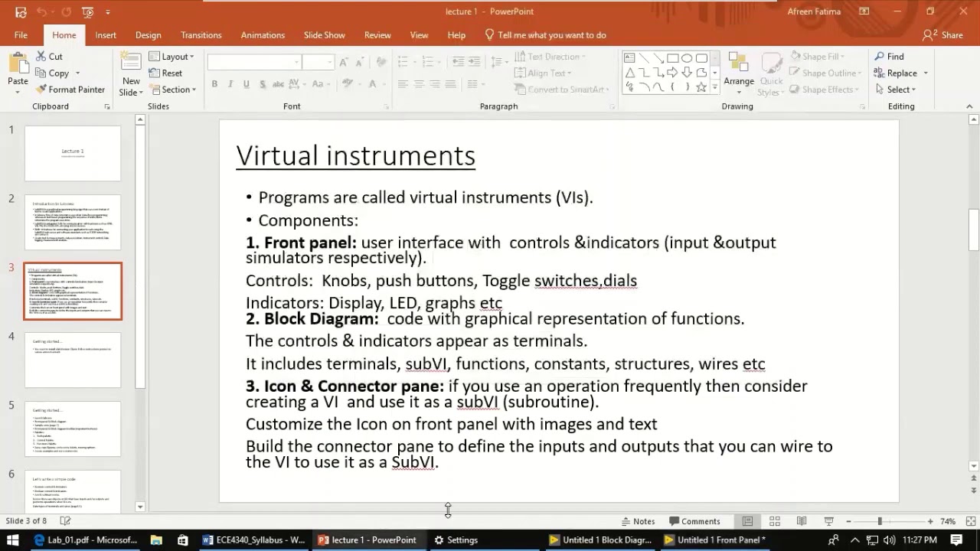Switch to Normal view in status bar
Image resolution: width=980 pixels, height=551 pixels.
point(747,521)
